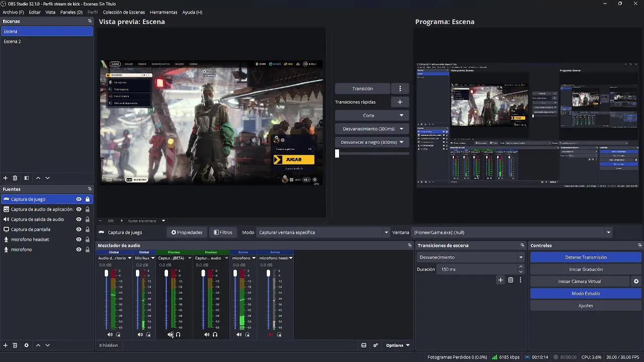Open Desvanecer a negro (300ms) dropdown
Viewport: 644px width, 362px height.
coord(372,142)
